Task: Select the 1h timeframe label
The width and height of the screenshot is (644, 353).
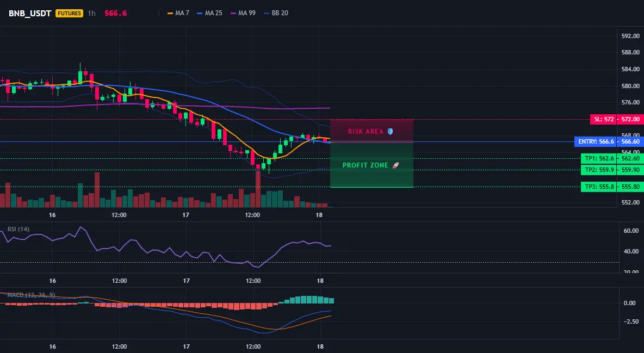Action: 91,13
